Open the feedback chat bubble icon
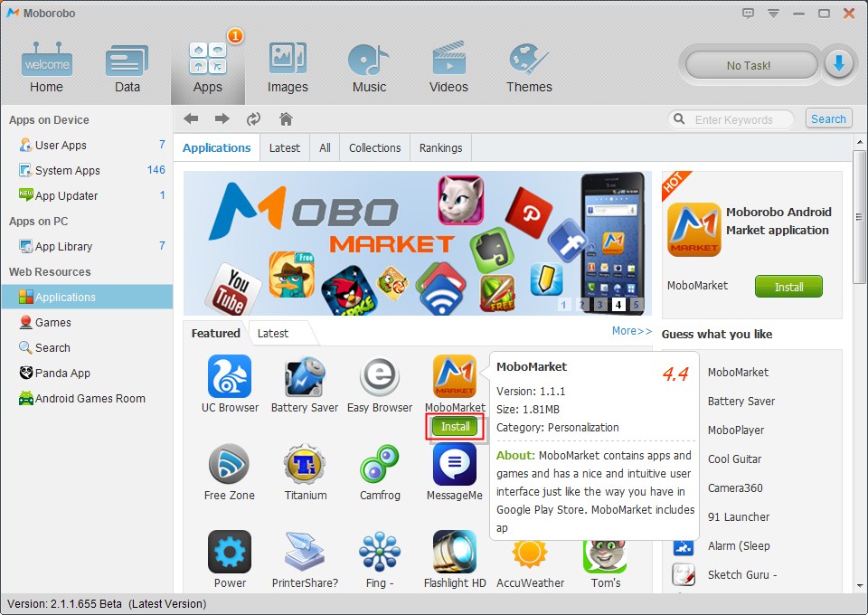This screenshot has height=615, width=868. click(x=748, y=14)
